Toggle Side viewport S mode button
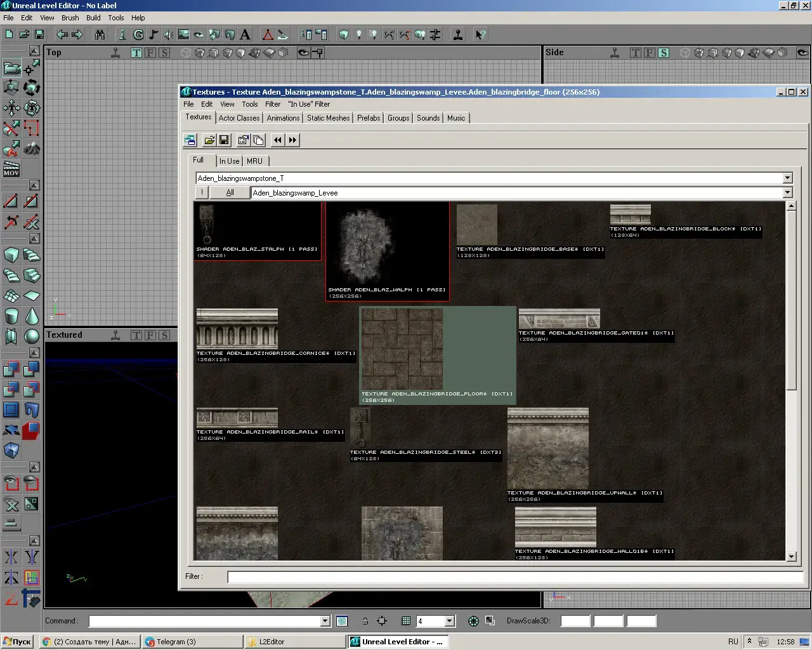This screenshot has height=650, width=812. tap(664, 53)
